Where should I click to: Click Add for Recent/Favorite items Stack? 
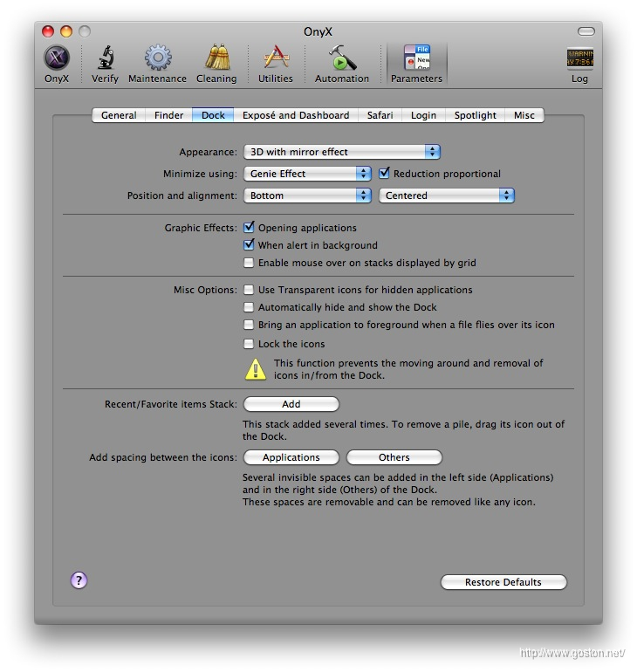coord(291,404)
